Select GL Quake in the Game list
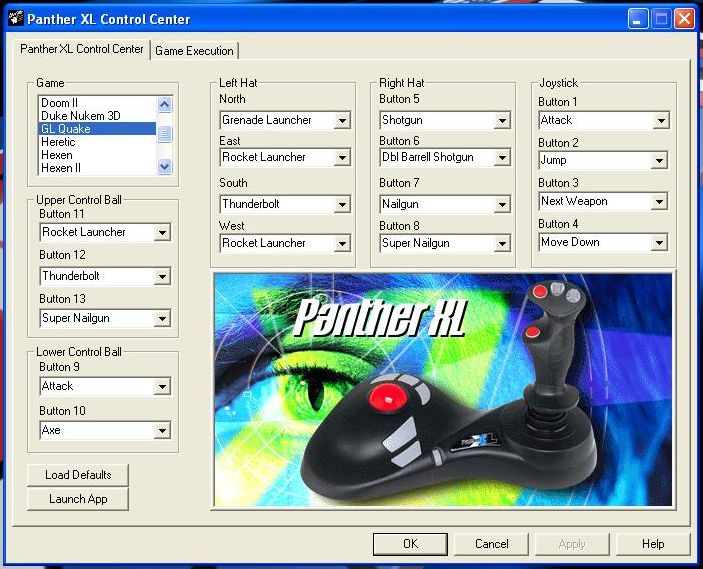Image resolution: width=703 pixels, height=569 pixels. 97,129
